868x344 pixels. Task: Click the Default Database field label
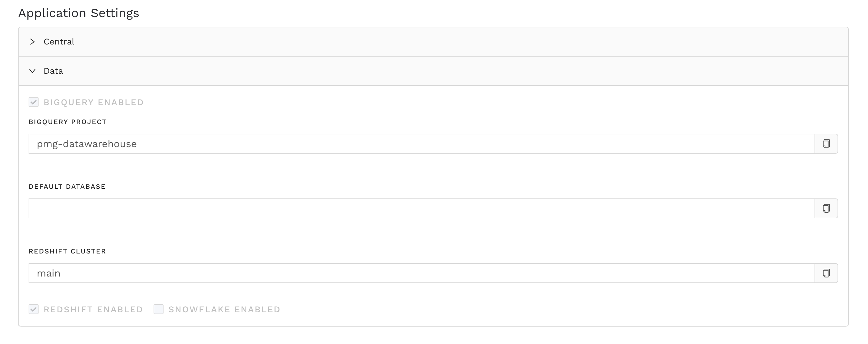67,187
